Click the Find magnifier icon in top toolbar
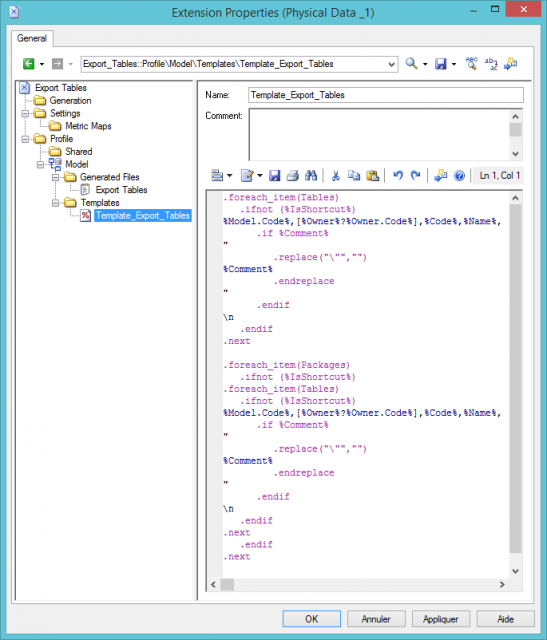 coord(411,64)
